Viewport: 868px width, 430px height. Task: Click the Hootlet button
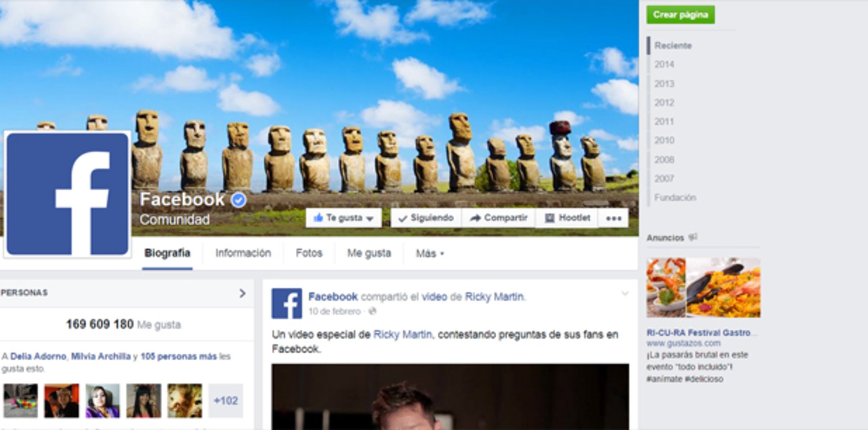(x=567, y=218)
